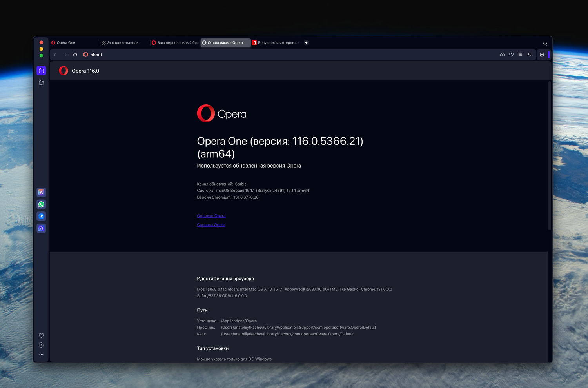The width and height of the screenshot is (588, 388).
Task: Take a snapshot with the camera icon
Action: (x=502, y=55)
